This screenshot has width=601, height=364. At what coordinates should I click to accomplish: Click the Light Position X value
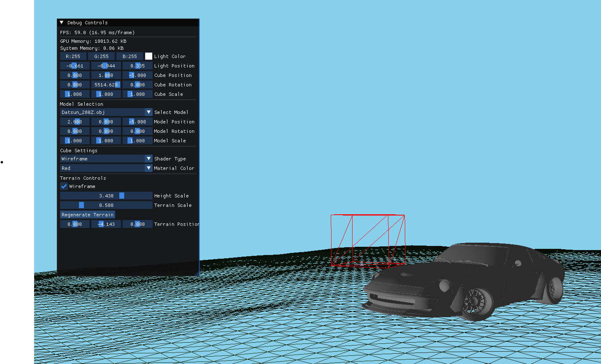74,65
